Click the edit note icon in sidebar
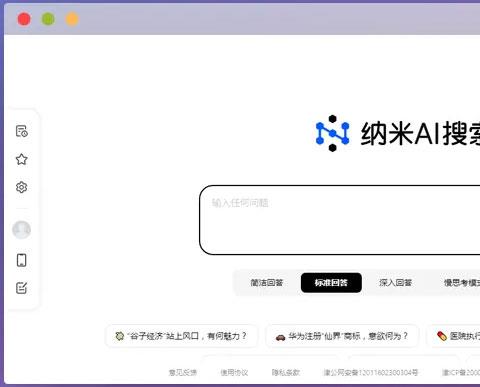Screen dimensions: 480x387 tap(22, 288)
